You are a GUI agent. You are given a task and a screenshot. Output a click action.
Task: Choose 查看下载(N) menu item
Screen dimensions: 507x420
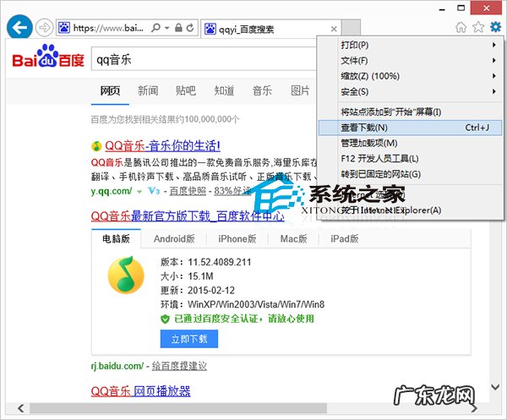click(x=410, y=128)
